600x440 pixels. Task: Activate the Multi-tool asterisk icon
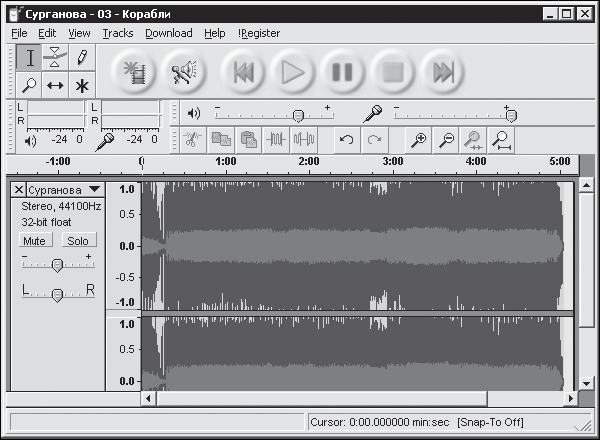click(x=82, y=85)
